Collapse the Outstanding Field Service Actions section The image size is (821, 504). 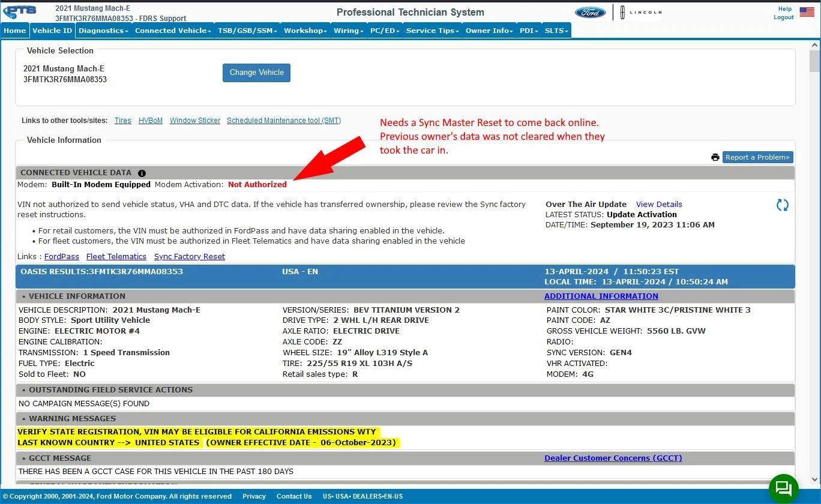tap(24, 390)
